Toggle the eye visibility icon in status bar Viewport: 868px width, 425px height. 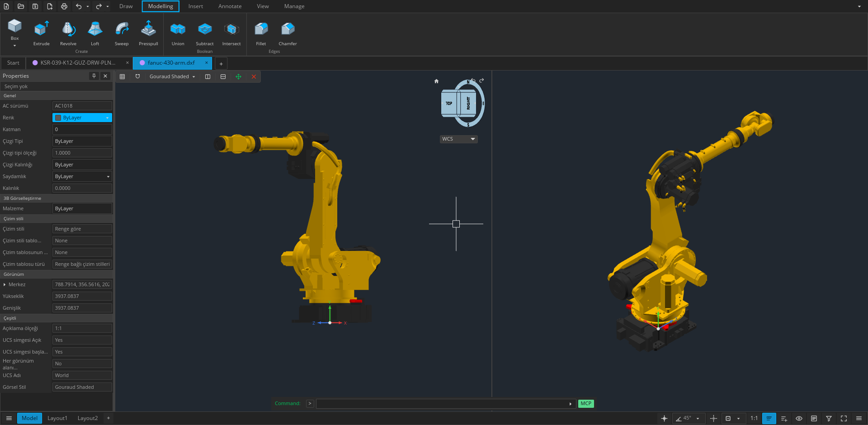(799, 419)
